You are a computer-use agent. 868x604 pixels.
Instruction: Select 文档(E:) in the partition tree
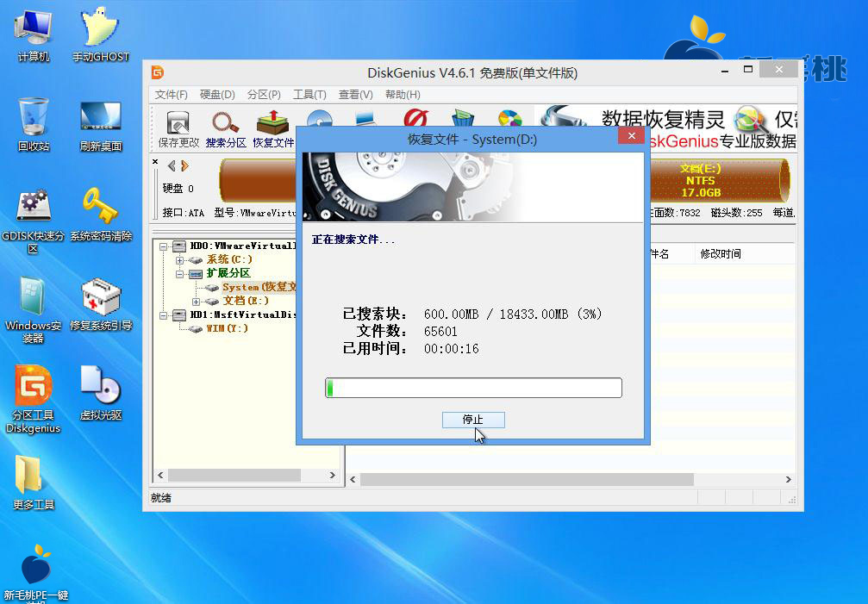[x=246, y=301]
